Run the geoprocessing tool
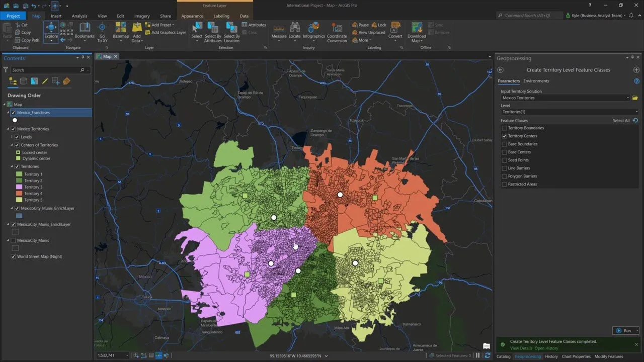This screenshot has width=644, height=362. (x=624, y=331)
